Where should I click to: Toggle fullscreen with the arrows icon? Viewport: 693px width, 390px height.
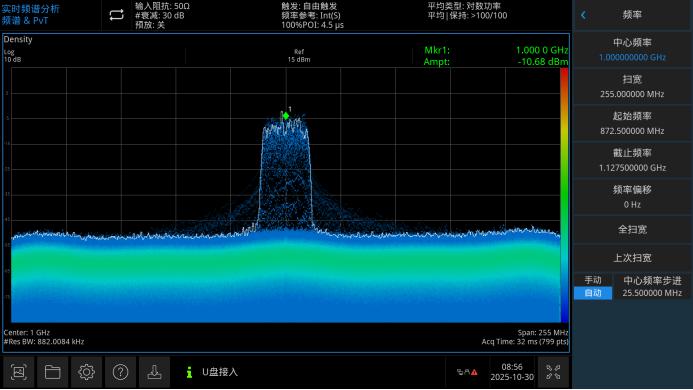pyautogui.click(x=553, y=372)
